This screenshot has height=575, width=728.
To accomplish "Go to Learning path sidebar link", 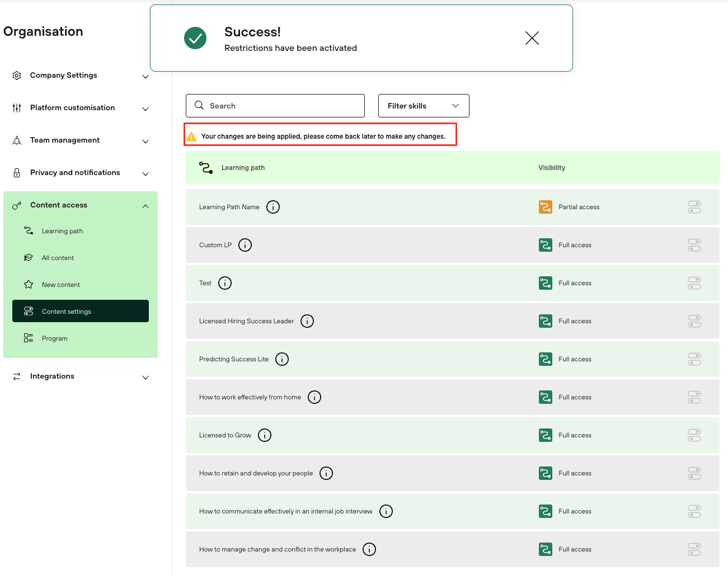I will (x=62, y=231).
